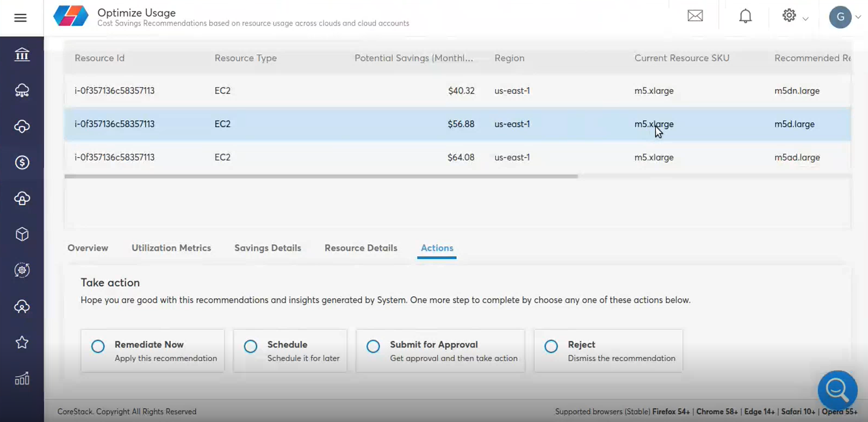Open the envelope messages icon

click(695, 16)
